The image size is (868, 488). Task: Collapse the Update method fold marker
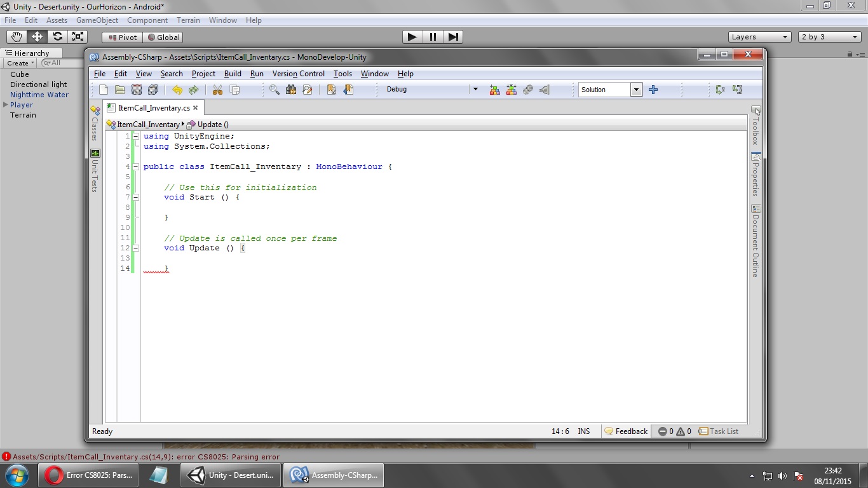pyautogui.click(x=136, y=248)
